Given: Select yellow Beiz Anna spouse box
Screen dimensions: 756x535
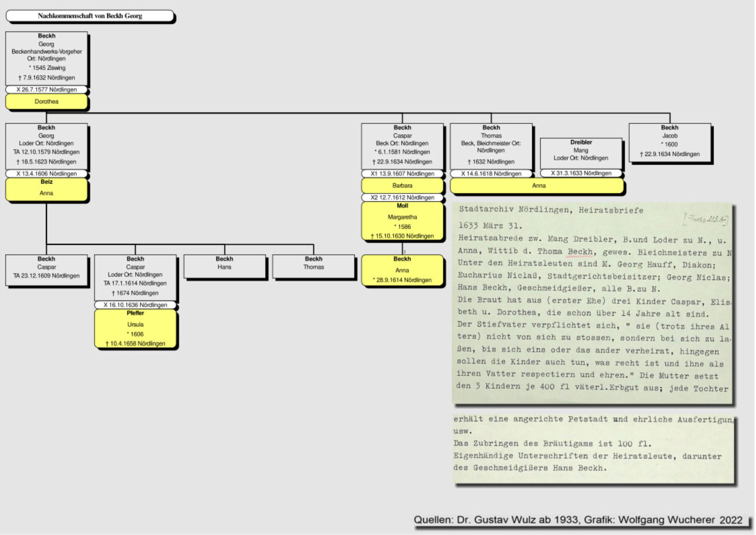Looking at the screenshot, I should (46, 189).
